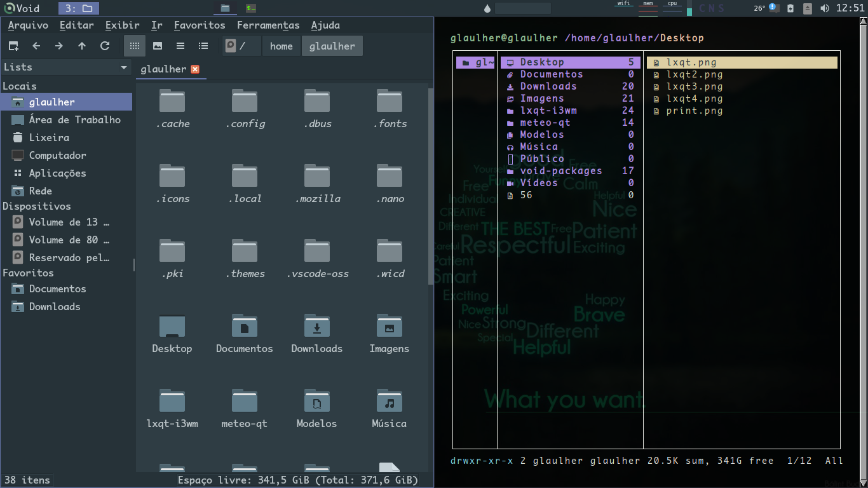Select Lixeira in the sidebar
The image size is (868, 488).
click(49, 137)
